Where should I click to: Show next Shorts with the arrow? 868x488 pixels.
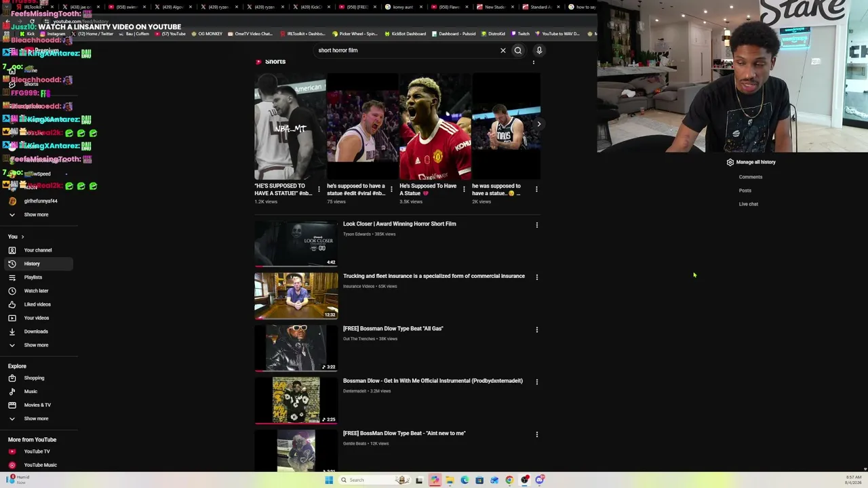tap(539, 124)
